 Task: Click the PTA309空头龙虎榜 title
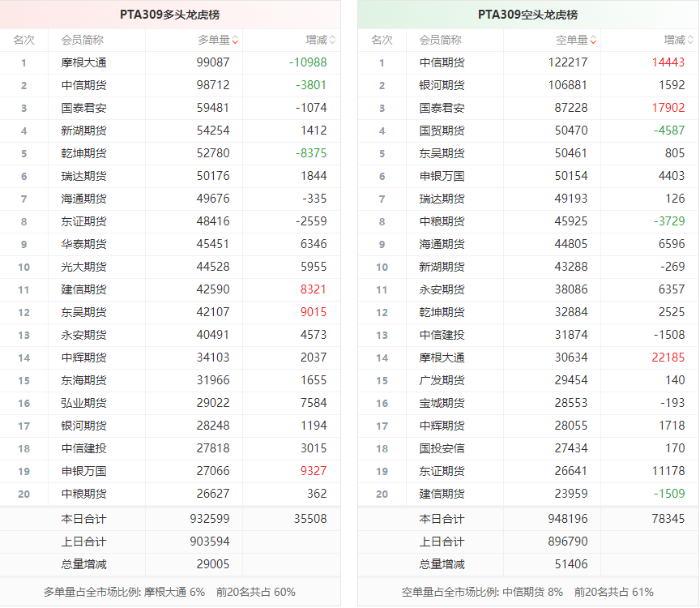click(x=527, y=15)
